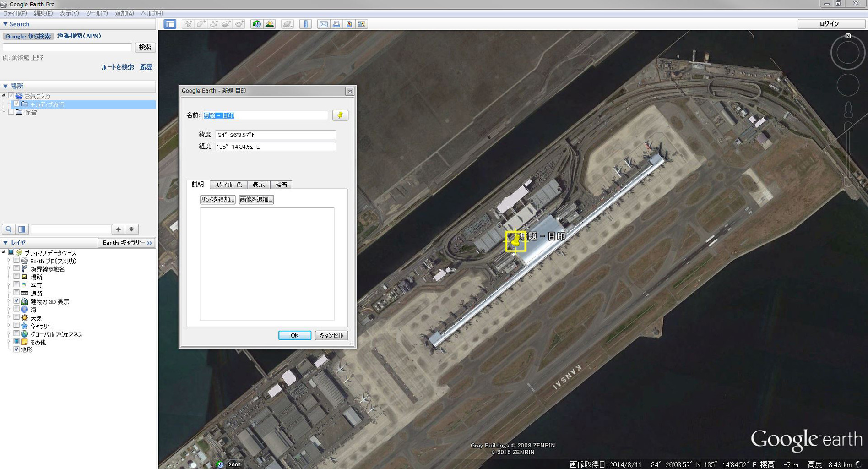The height and width of the screenshot is (469, 868).
Task: Click the yellow pushpin marker on the map
Action: pos(515,241)
